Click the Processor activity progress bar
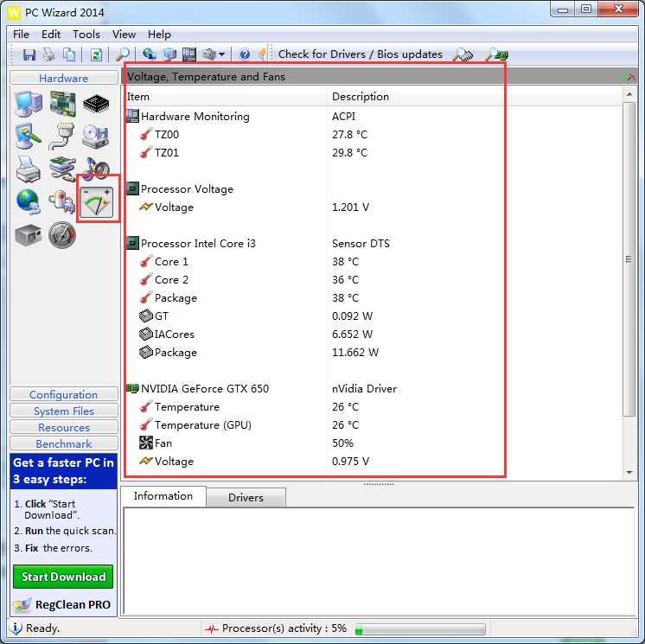 (x=420, y=628)
